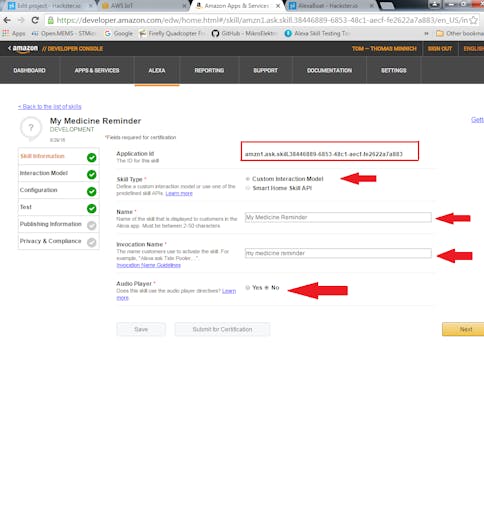The width and height of the screenshot is (484, 510).
Task: Open Skill Type Learn more link
Action: tap(179, 193)
